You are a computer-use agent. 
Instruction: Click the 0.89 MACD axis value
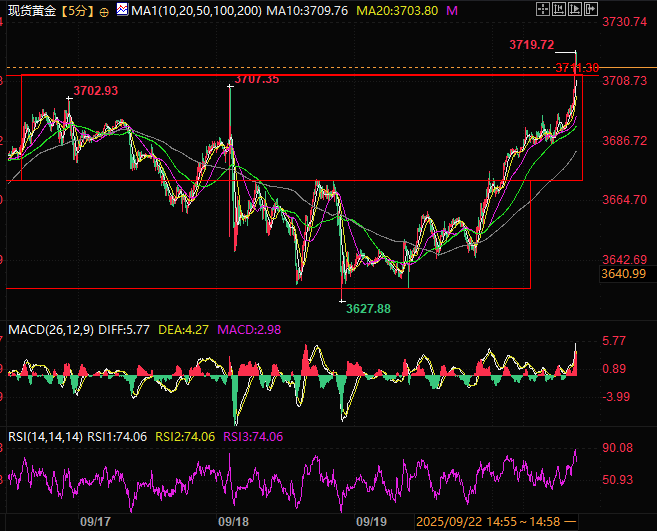point(614,369)
